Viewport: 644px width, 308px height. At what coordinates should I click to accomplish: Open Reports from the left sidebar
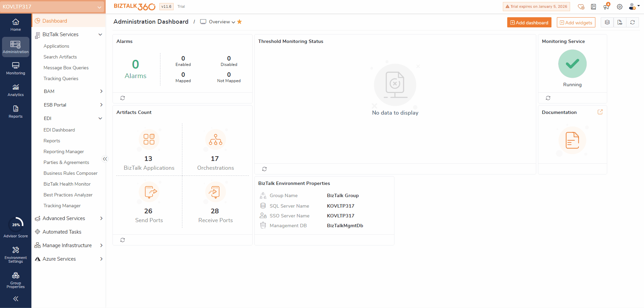15,112
